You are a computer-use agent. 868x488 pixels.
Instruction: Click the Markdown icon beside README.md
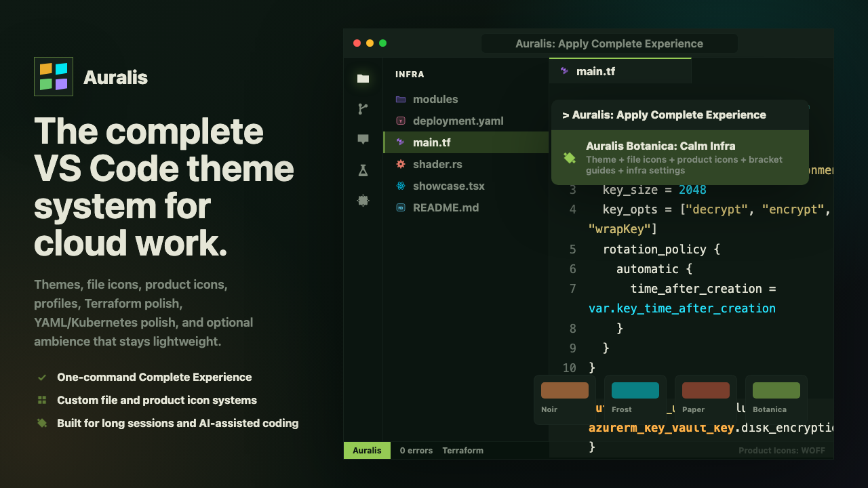coord(401,207)
